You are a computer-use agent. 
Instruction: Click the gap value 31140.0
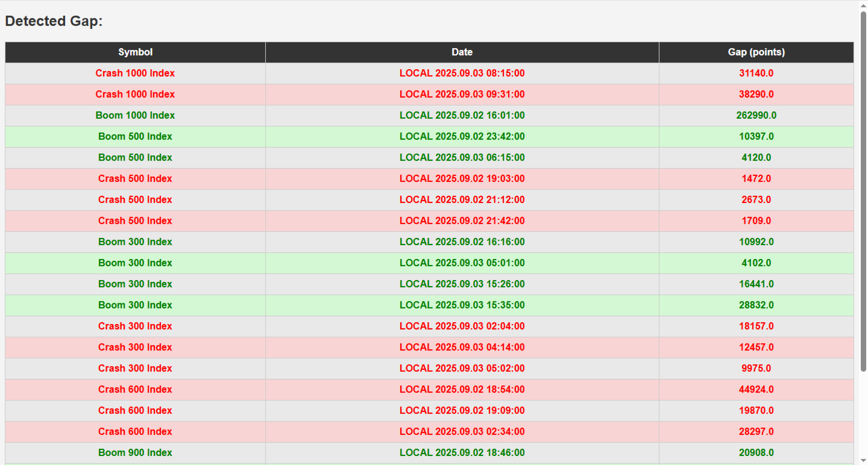pos(756,73)
